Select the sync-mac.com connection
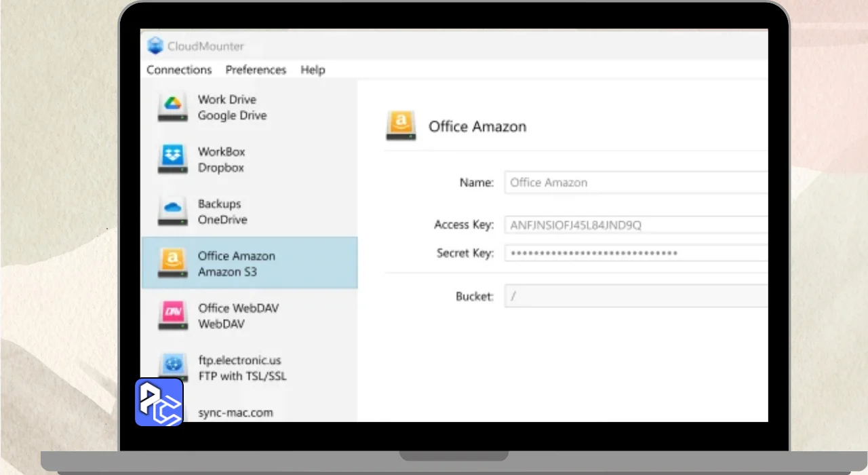This screenshot has width=868, height=475. tap(235, 413)
